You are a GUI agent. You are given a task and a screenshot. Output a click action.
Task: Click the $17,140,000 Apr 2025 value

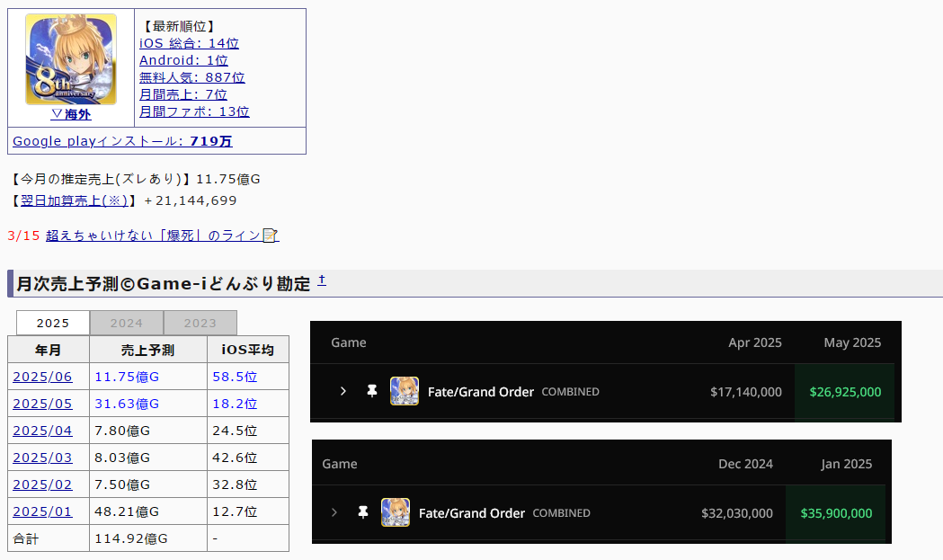coord(746,392)
